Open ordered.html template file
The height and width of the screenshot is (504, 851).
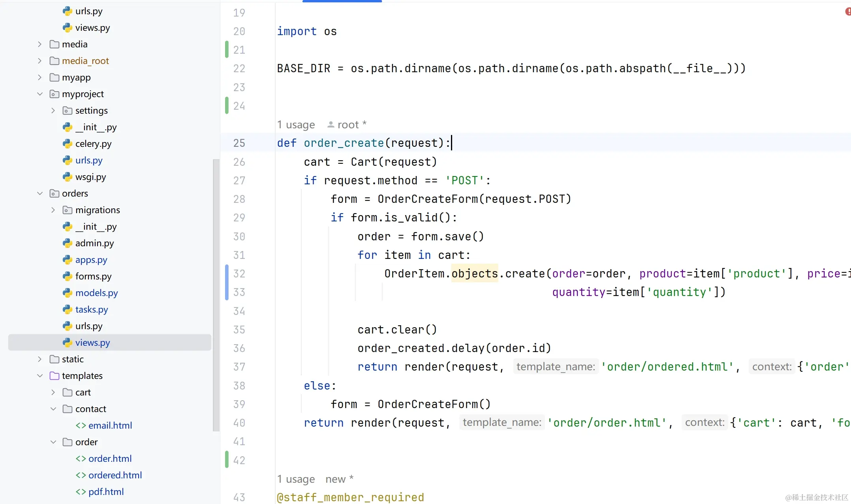[115, 475]
